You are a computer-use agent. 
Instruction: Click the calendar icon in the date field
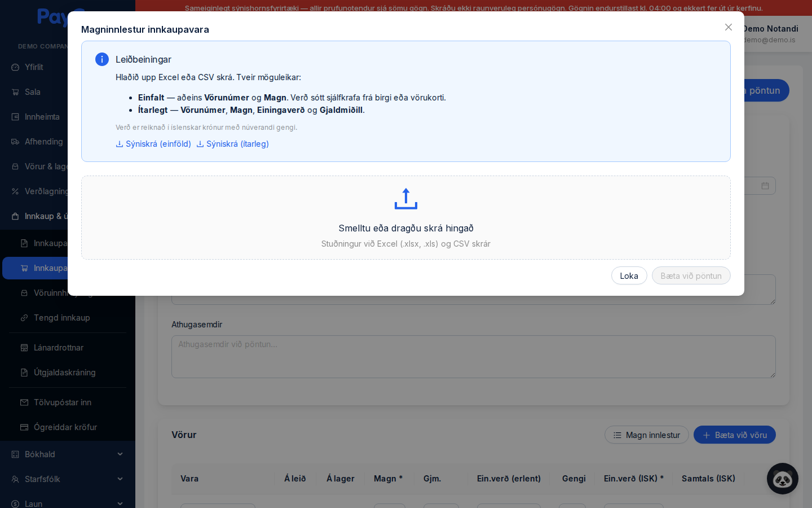click(765, 186)
